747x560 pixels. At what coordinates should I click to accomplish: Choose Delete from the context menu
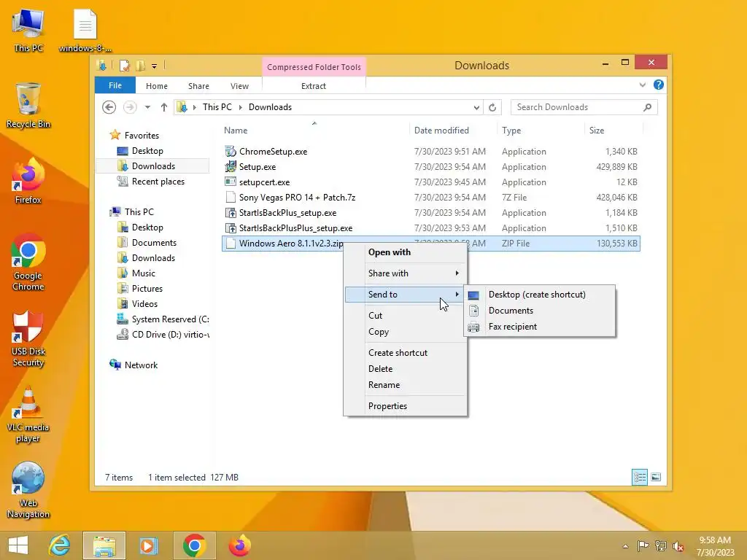click(x=406, y=369)
